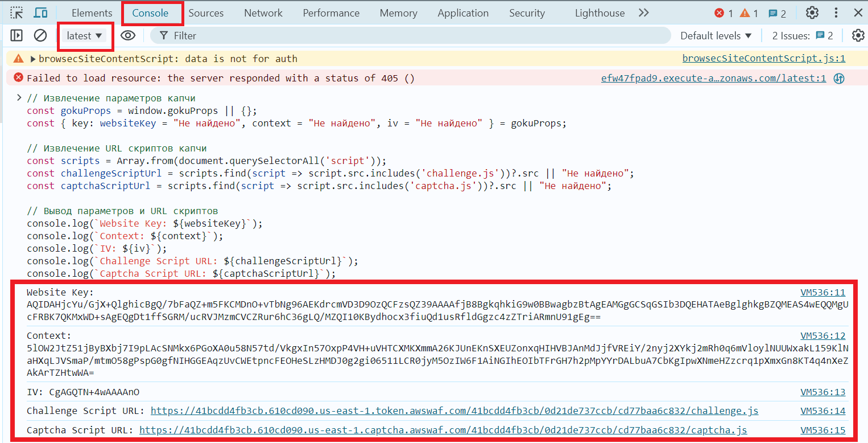This screenshot has width=868, height=443.
Task: Click the '2 Issues' button
Action: pyautogui.click(x=803, y=35)
